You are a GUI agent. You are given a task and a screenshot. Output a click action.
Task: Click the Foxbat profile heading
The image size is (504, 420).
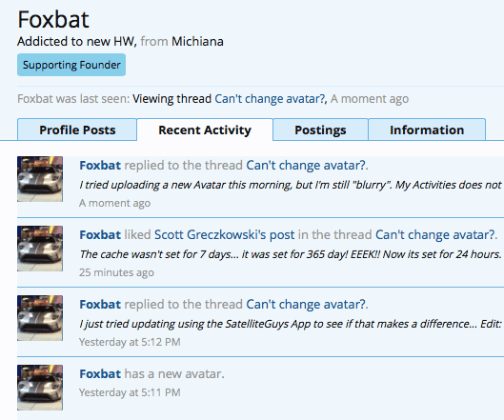click(53, 20)
